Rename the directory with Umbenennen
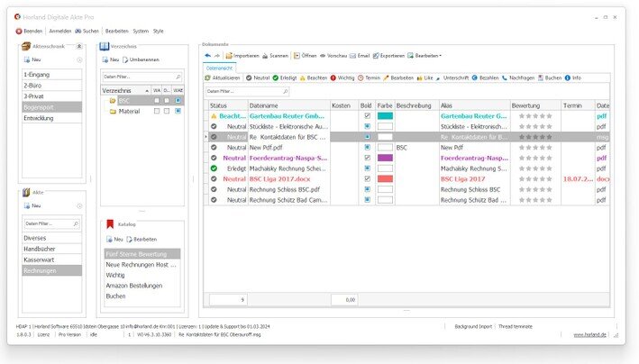 click(141, 59)
